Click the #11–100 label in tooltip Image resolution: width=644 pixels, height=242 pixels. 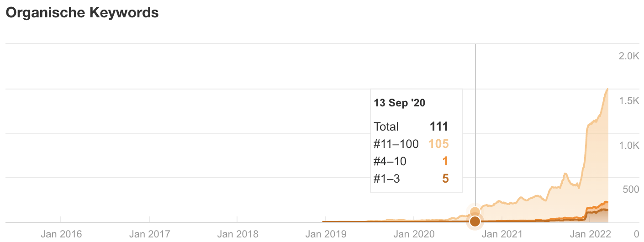tap(396, 144)
